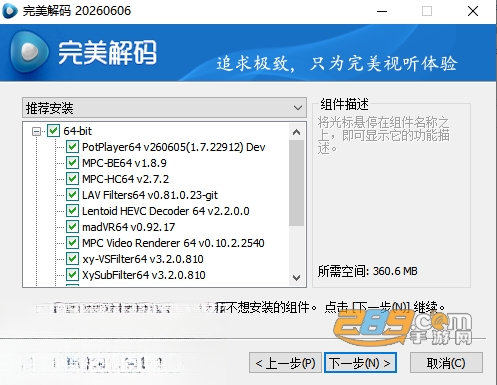Image resolution: width=497 pixels, height=385 pixels.
Task: Uncheck MPC-BE64 v1.8.9 component
Action: (72, 163)
